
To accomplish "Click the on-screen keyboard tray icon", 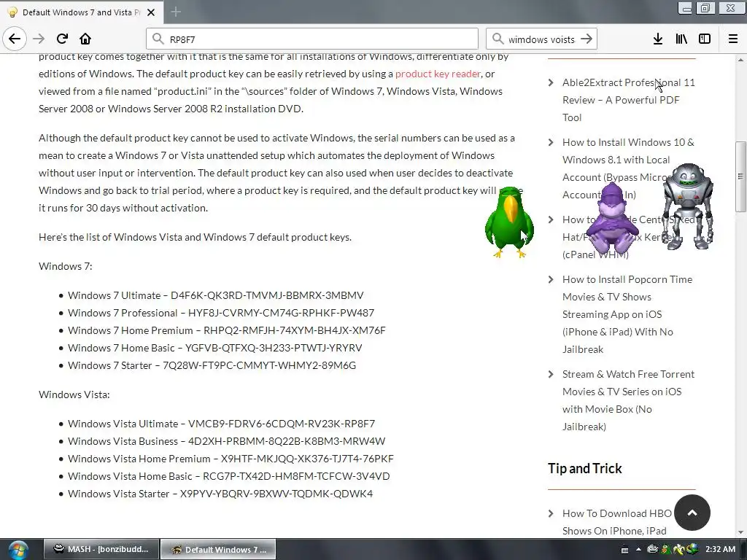I will tap(624, 550).
